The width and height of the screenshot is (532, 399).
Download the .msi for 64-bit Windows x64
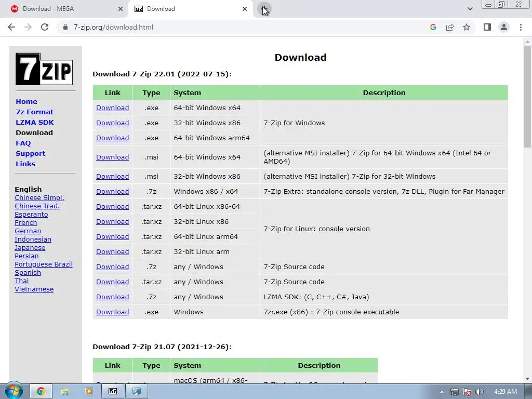coord(112,157)
